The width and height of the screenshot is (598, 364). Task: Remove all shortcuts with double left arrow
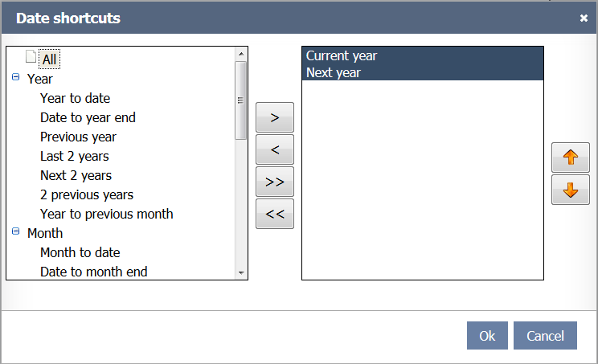[275, 214]
